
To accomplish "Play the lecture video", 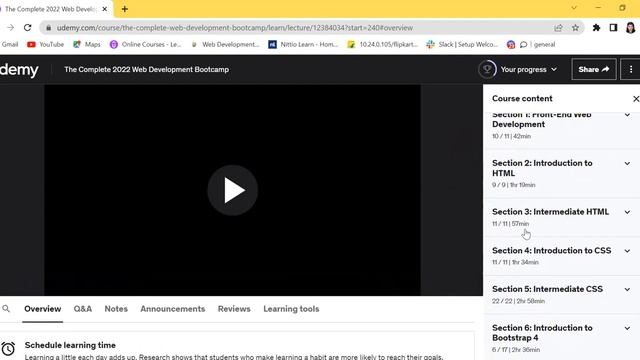I will pyautogui.click(x=232, y=190).
